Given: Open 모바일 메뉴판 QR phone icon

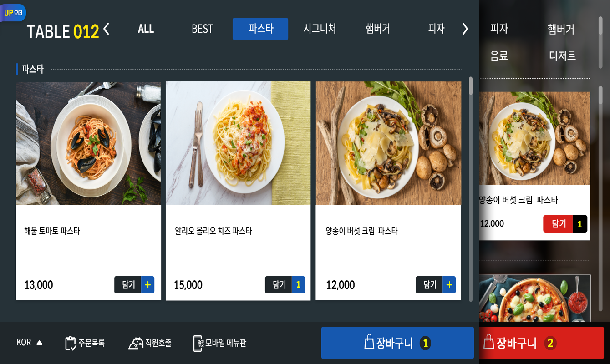Looking at the screenshot, I should tap(198, 343).
